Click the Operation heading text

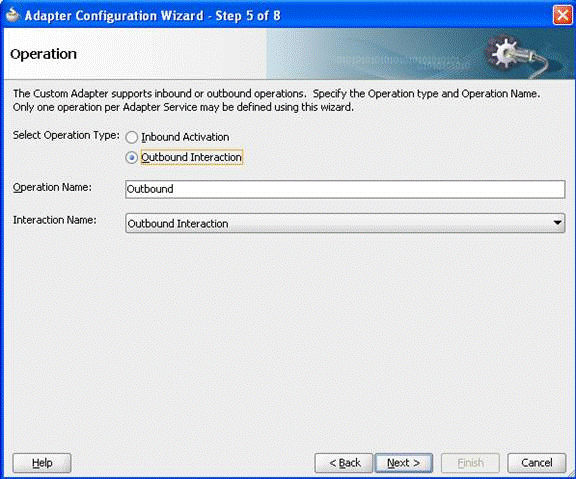coord(43,54)
